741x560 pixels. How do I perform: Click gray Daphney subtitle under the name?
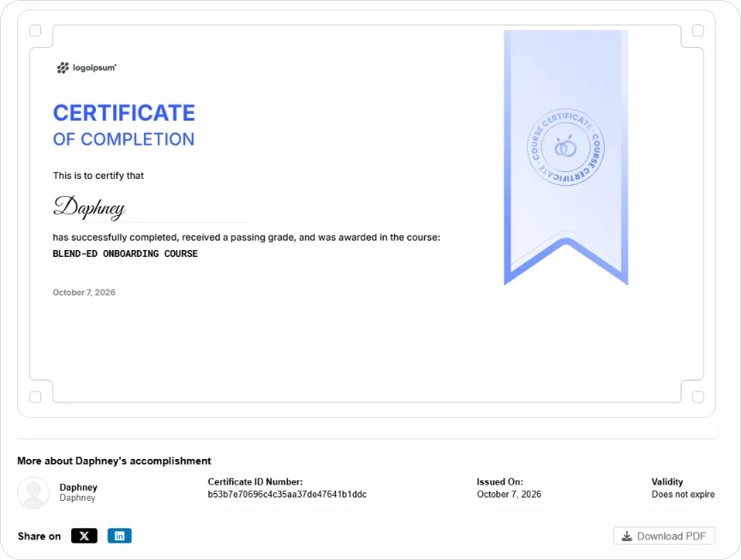pos(77,498)
